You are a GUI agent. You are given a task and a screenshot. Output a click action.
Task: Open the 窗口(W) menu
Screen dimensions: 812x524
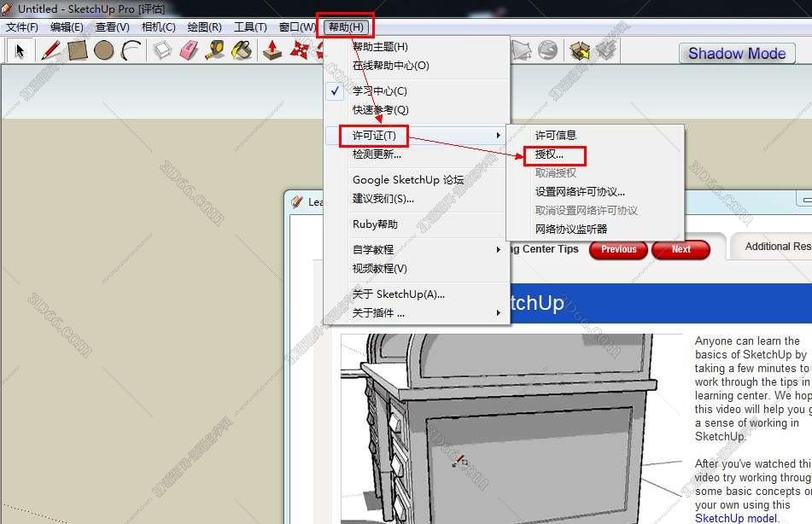(297, 27)
